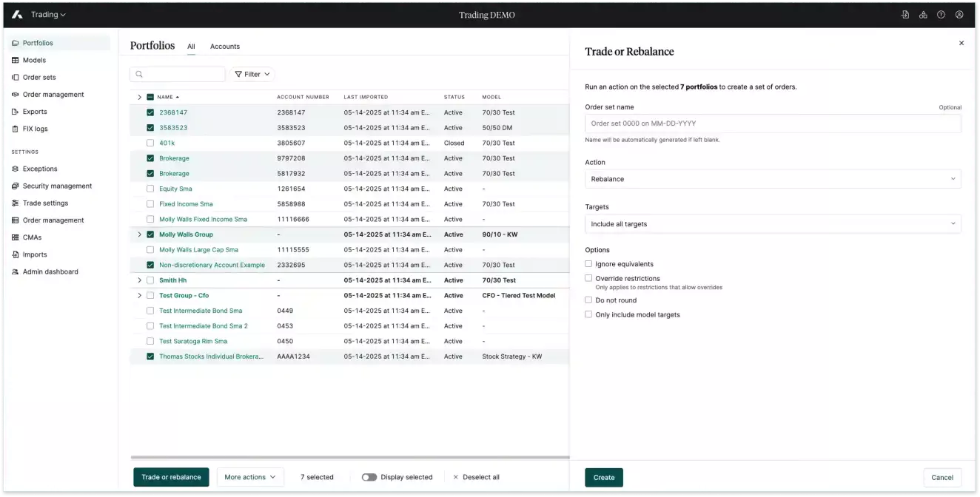Expand the Smith Hh group row
Image resolution: width=980 pixels, height=497 pixels.
pyautogui.click(x=139, y=280)
